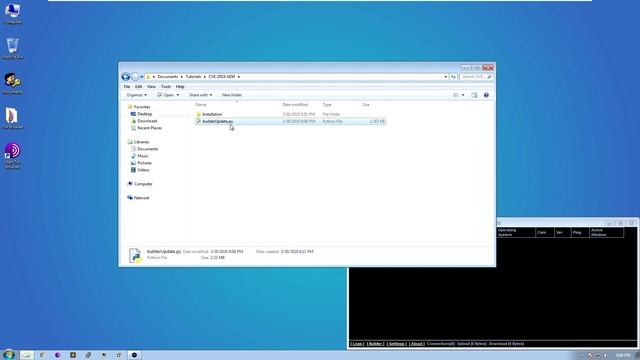Click the Explorer Forward navigation arrow
640x360 pixels.
(x=135, y=77)
